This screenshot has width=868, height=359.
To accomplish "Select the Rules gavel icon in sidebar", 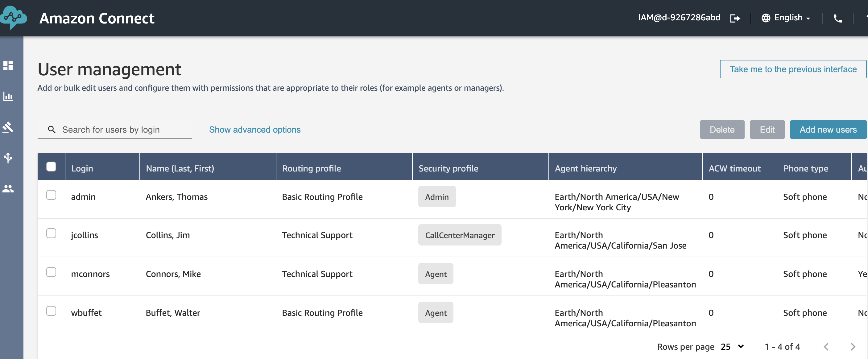I will (8, 127).
